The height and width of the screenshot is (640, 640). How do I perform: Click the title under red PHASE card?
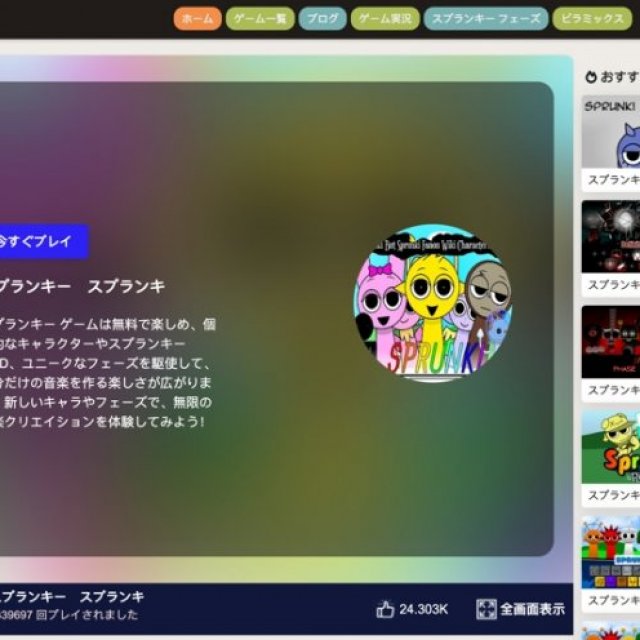tap(613, 390)
